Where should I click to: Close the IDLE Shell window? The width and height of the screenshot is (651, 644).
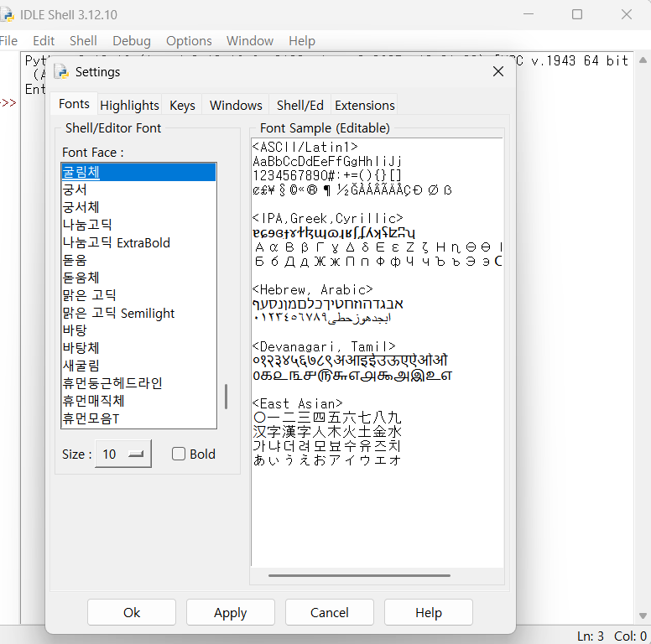click(627, 14)
